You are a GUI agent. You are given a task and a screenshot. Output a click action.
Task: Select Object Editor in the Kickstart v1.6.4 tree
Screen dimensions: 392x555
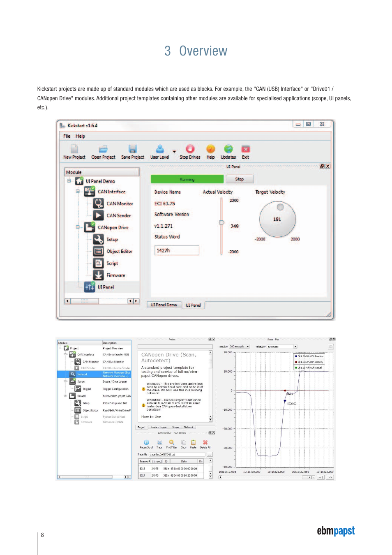coord(113,251)
